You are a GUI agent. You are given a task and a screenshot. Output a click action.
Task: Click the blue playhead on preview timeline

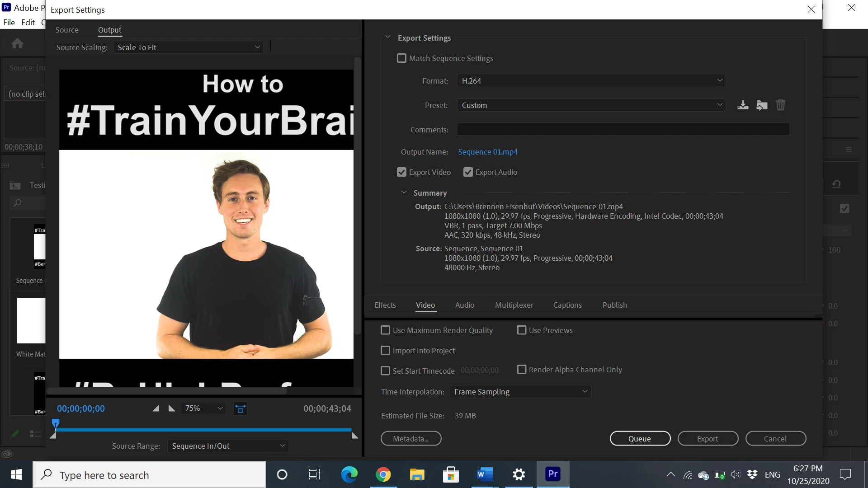[x=56, y=423]
